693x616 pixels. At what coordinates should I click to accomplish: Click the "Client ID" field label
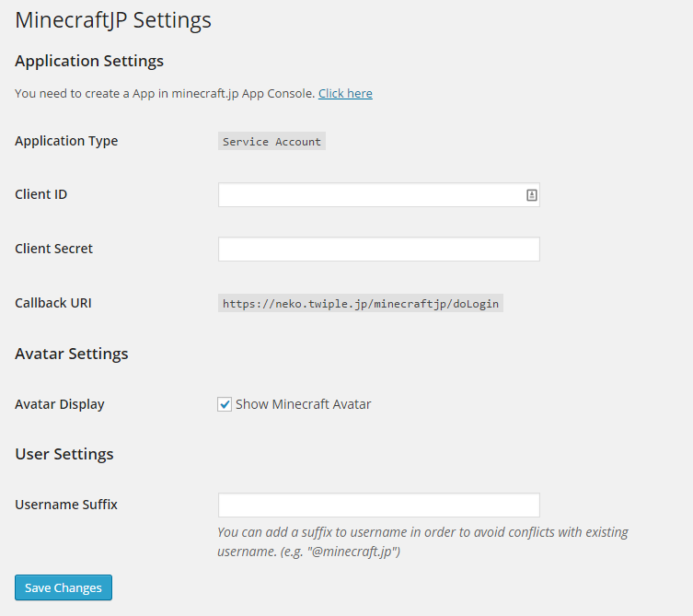[x=41, y=194]
